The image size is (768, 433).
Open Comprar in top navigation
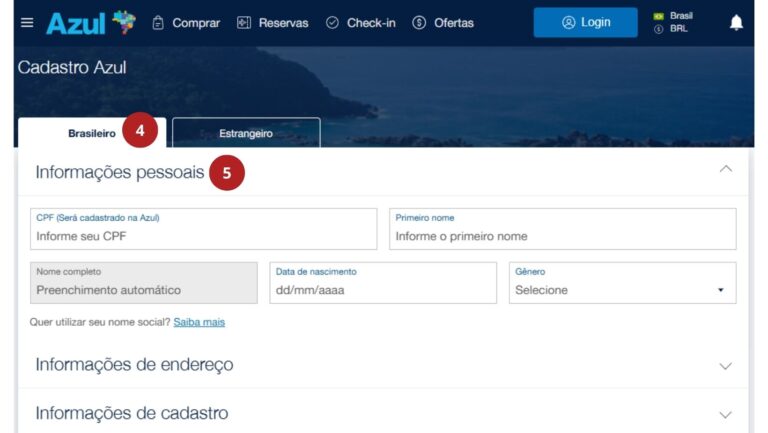(185, 23)
